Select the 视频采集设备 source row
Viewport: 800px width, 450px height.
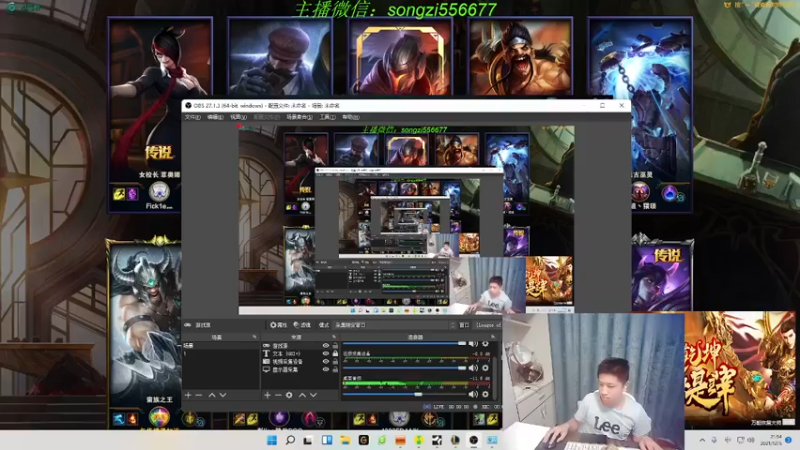tap(300, 361)
